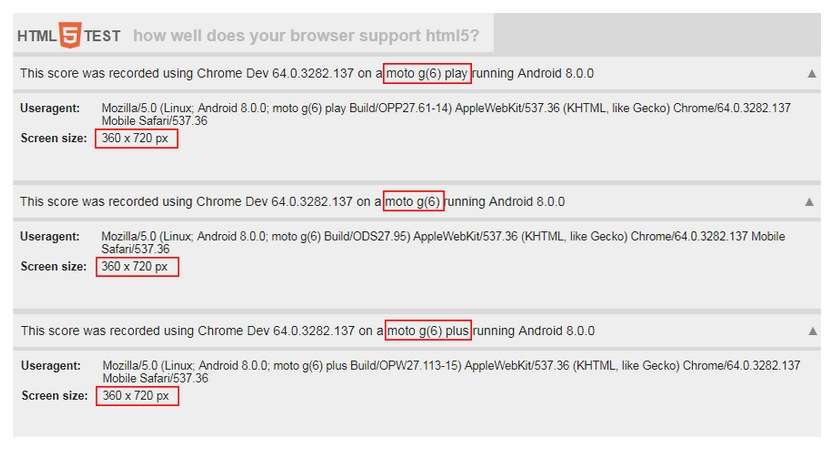Select the highlighted 'moto g(6) play' device name

[427, 73]
